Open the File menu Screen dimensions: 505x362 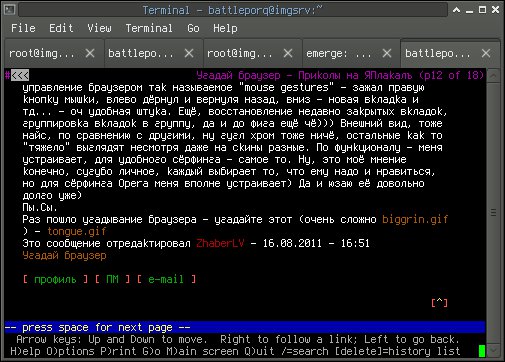23,28
